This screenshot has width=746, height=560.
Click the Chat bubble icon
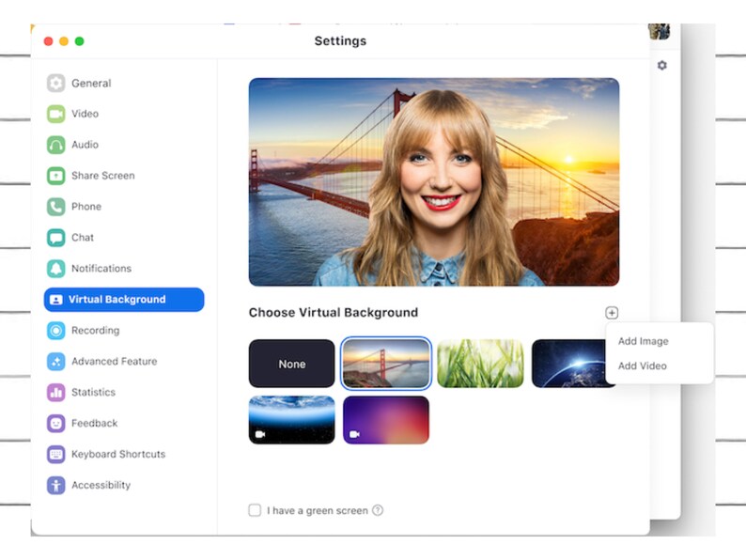point(56,238)
